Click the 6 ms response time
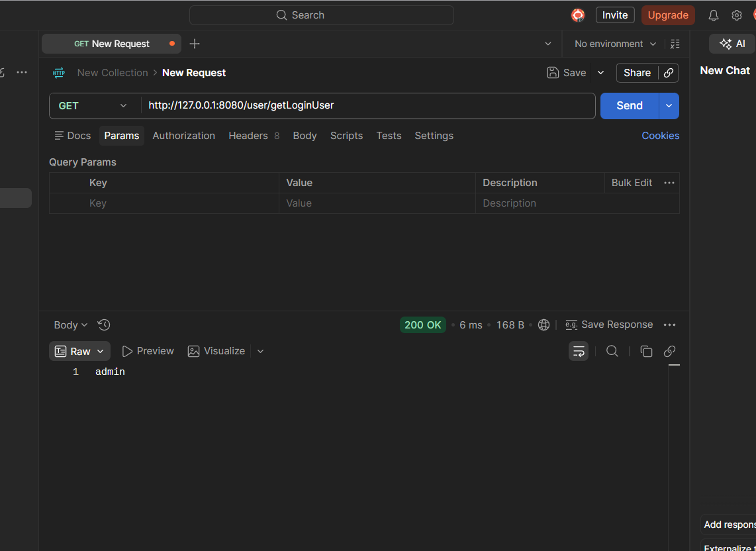756x551 pixels. (x=471, y=325)
